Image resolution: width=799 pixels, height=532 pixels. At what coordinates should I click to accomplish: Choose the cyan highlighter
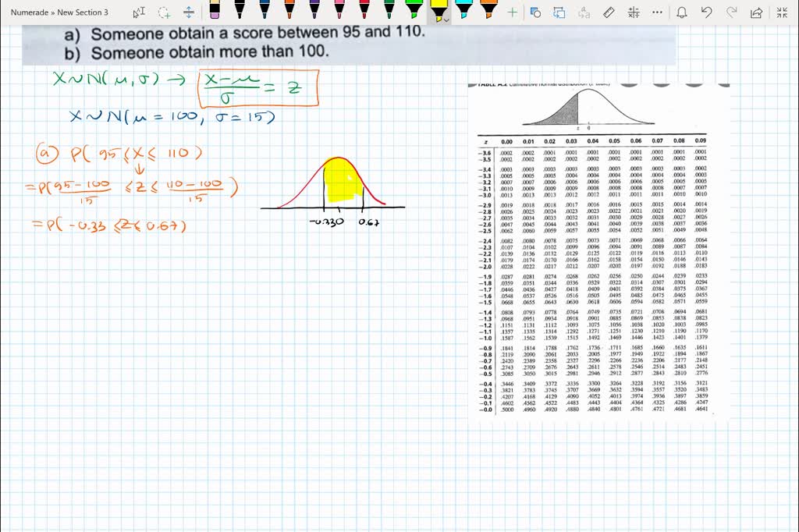click(x=463, y=13)
